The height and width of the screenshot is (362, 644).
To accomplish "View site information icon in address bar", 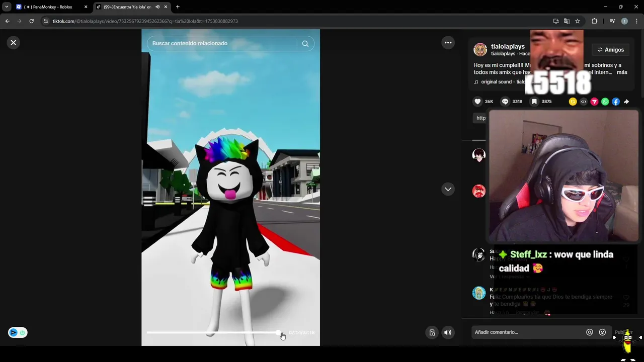I will [46, 21].
